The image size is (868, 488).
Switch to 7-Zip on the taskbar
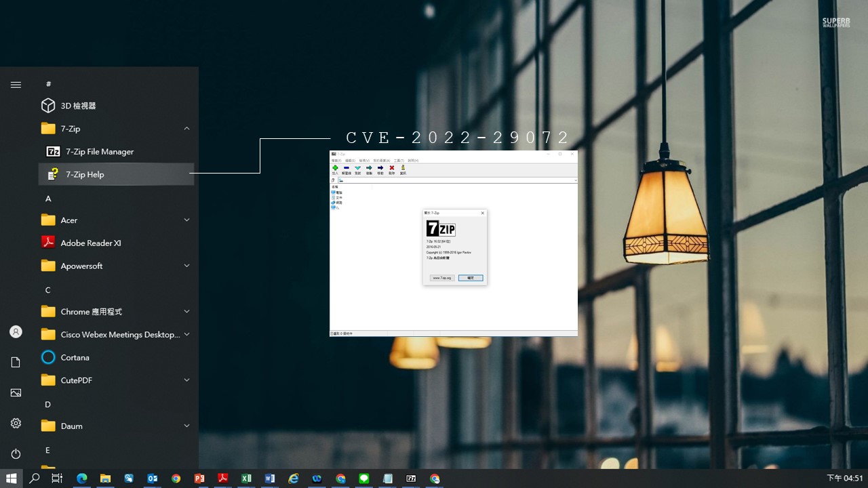[411, 479]
